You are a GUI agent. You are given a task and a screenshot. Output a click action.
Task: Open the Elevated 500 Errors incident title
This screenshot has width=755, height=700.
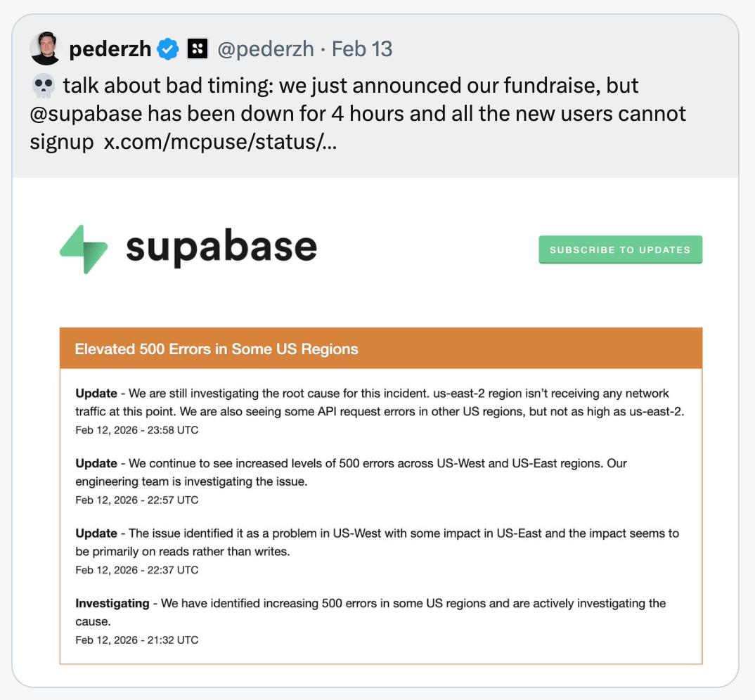[217, 349]
